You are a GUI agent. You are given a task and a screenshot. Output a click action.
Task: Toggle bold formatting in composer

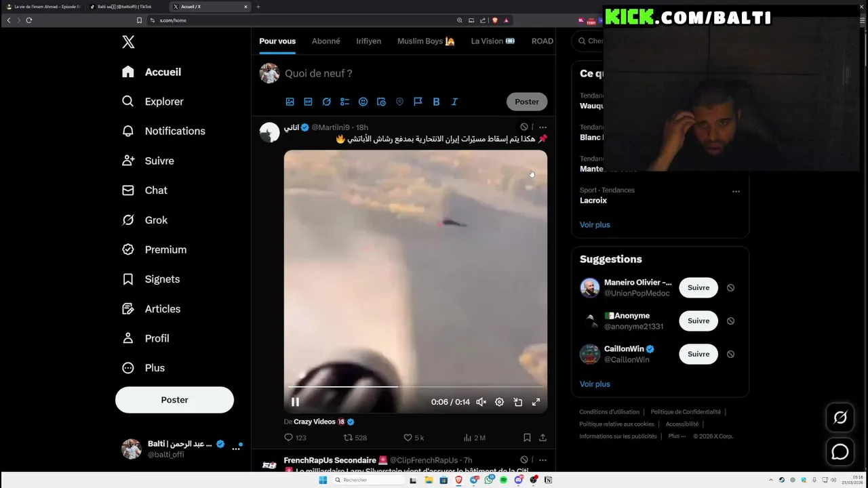coord(436,102)
